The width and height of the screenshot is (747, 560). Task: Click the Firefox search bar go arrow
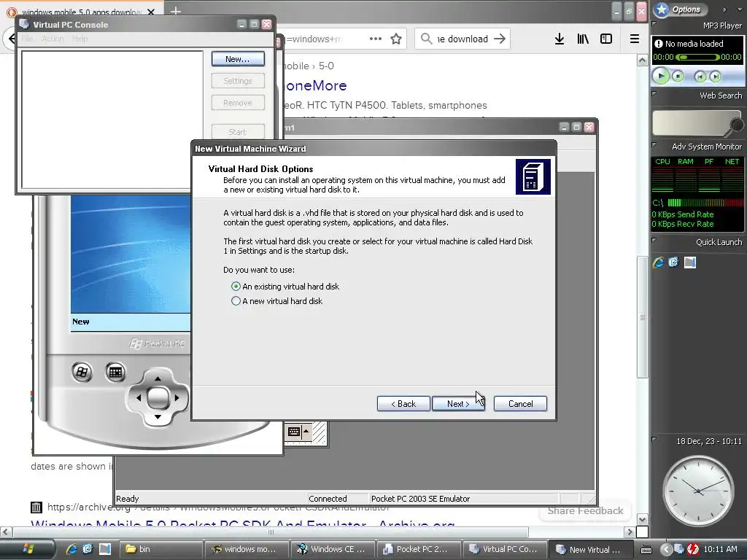pyautogui.click(x=500, y=39)
